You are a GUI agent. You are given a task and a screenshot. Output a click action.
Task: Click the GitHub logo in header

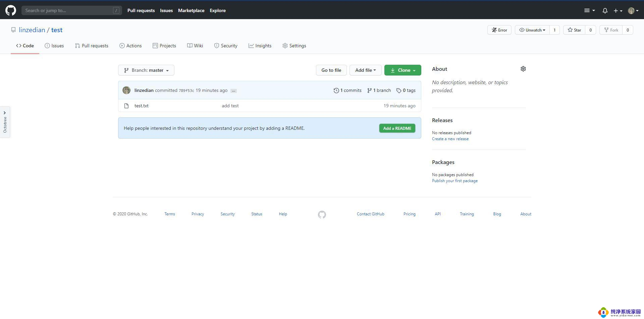(x=11, y=10)
